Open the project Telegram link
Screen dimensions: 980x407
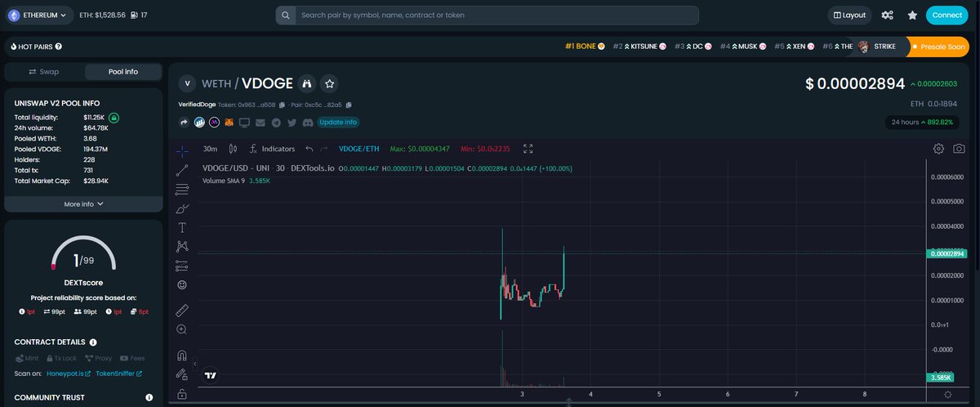click(276, 123)
